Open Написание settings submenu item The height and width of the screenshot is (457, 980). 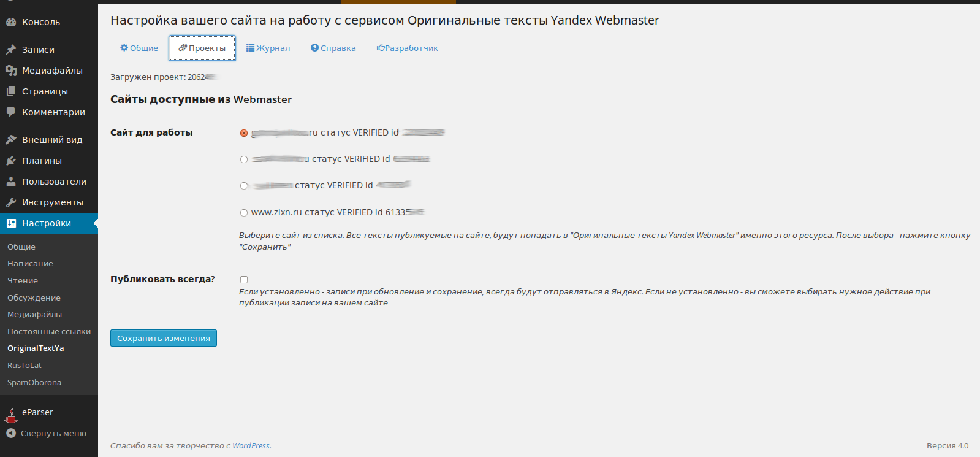pos(30,263)
